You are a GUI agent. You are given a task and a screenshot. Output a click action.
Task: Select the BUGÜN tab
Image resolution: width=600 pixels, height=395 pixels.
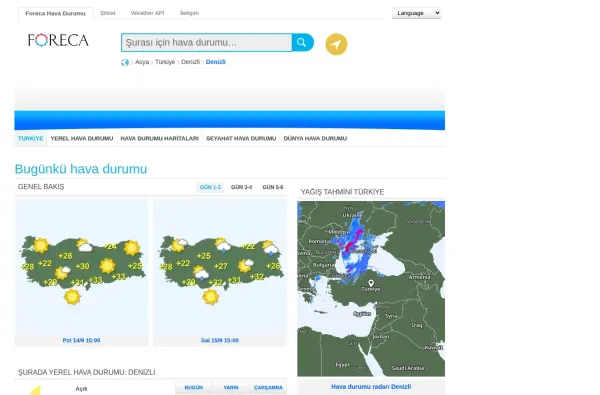194,388
